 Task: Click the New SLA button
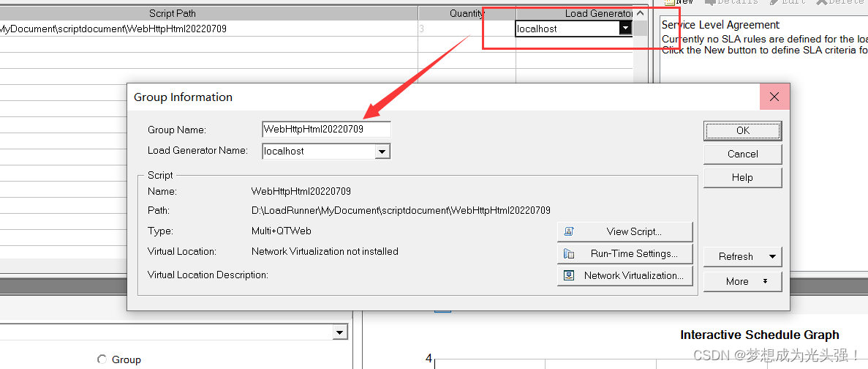pos(679,2)
